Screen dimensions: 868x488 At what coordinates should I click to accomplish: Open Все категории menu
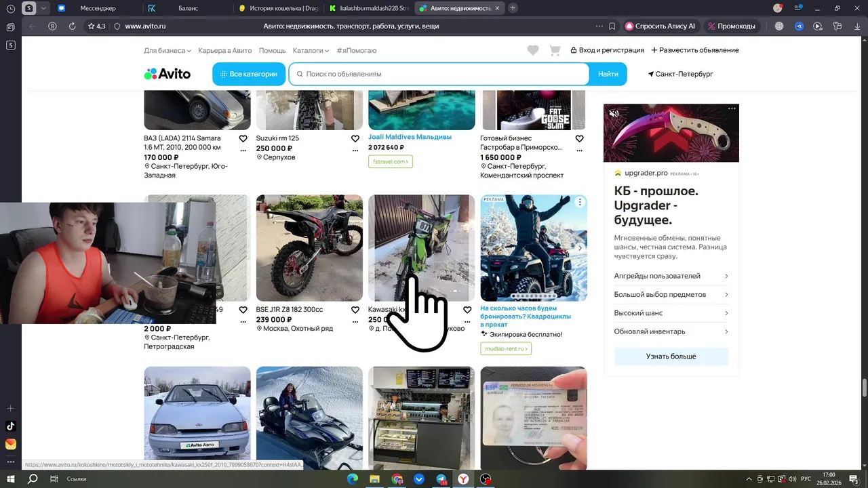point(248,74)
